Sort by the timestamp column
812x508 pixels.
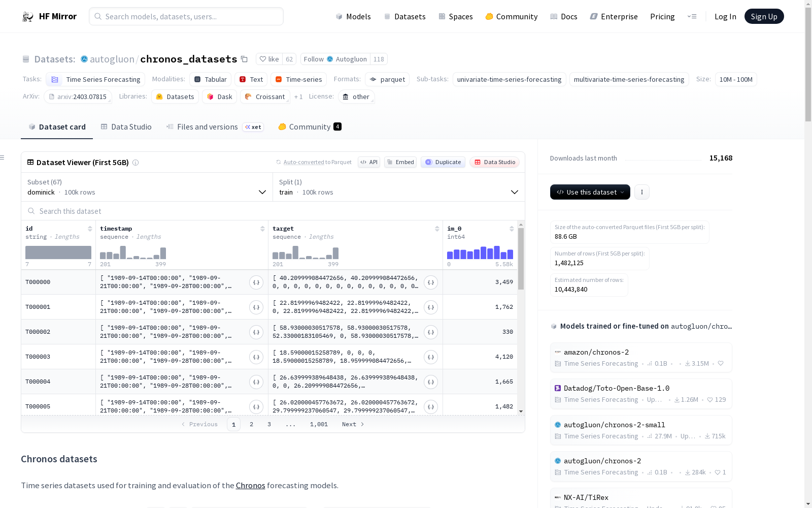[262, 229]
